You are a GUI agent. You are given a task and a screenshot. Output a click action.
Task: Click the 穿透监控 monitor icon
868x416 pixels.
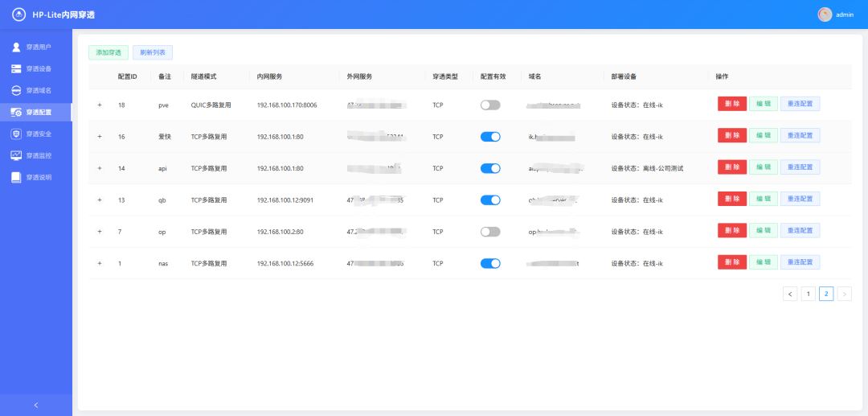[x=16, y=155]
